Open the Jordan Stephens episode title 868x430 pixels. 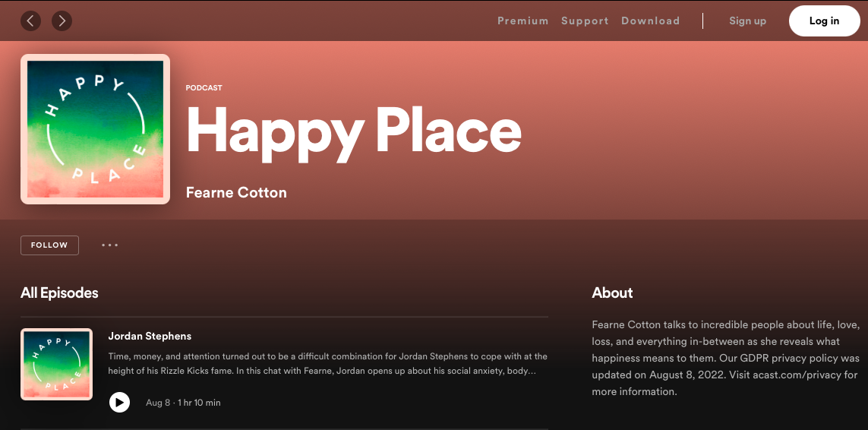pos(150,336)
